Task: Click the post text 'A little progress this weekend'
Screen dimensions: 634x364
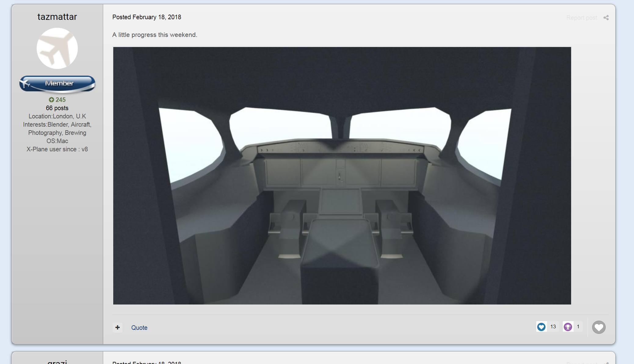Action: (154, 35)
